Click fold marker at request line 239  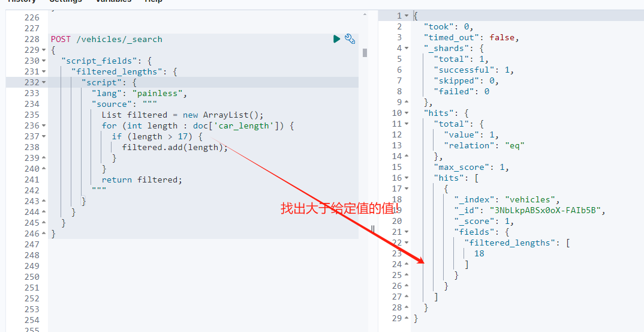[x=44, y=158]
